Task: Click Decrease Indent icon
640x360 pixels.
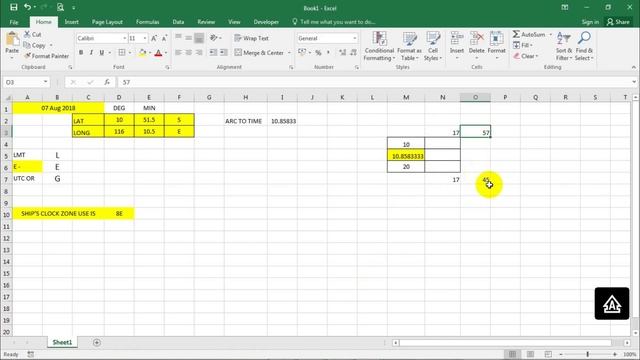Action: [x=213, y=53]
